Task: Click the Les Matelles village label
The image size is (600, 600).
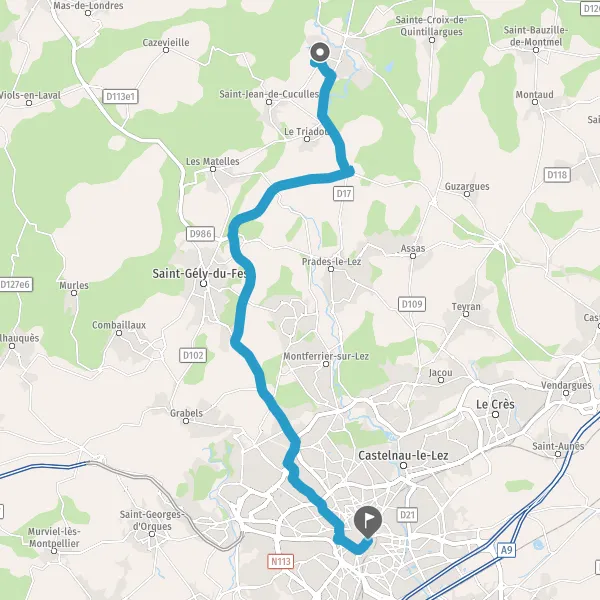Action: click(x=213, y=161)
